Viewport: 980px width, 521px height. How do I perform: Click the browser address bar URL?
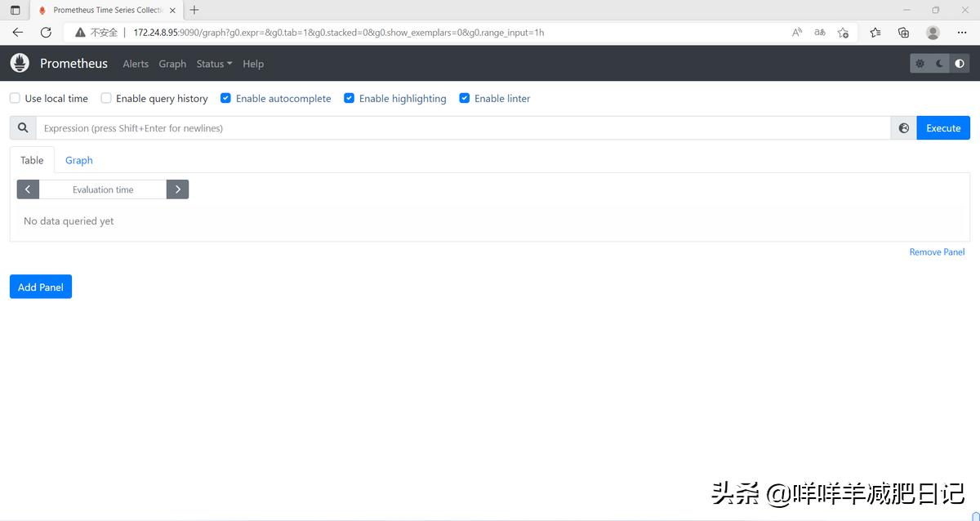(339, 33)
